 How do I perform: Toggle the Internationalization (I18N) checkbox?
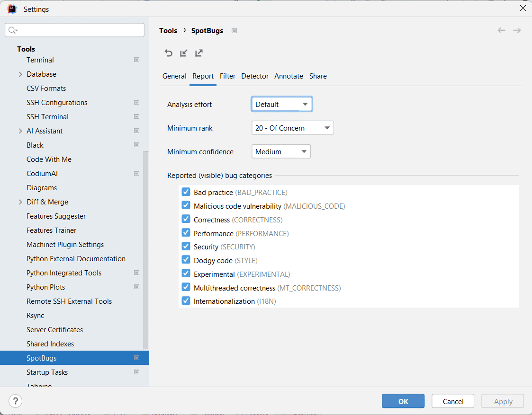186,301
